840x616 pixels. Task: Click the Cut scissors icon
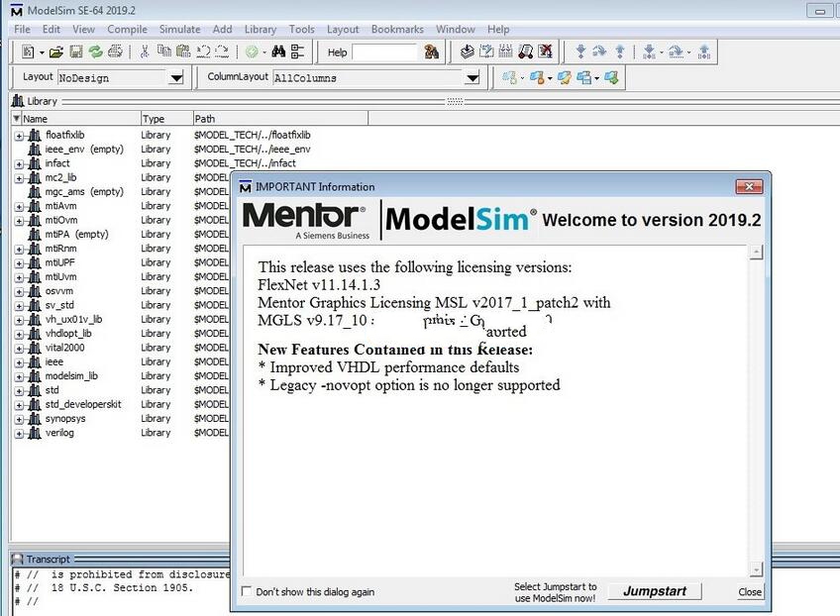[144, 51]
